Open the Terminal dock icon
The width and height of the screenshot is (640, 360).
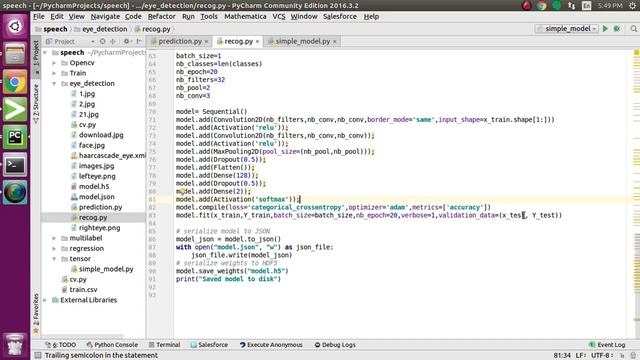15,165
